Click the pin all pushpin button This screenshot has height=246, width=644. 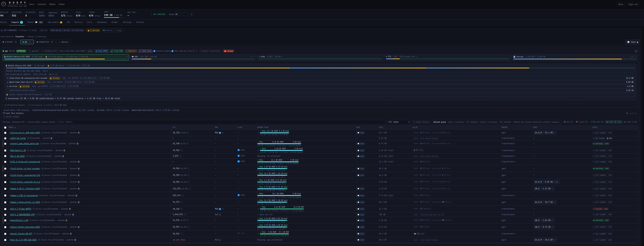coord(568,122)
